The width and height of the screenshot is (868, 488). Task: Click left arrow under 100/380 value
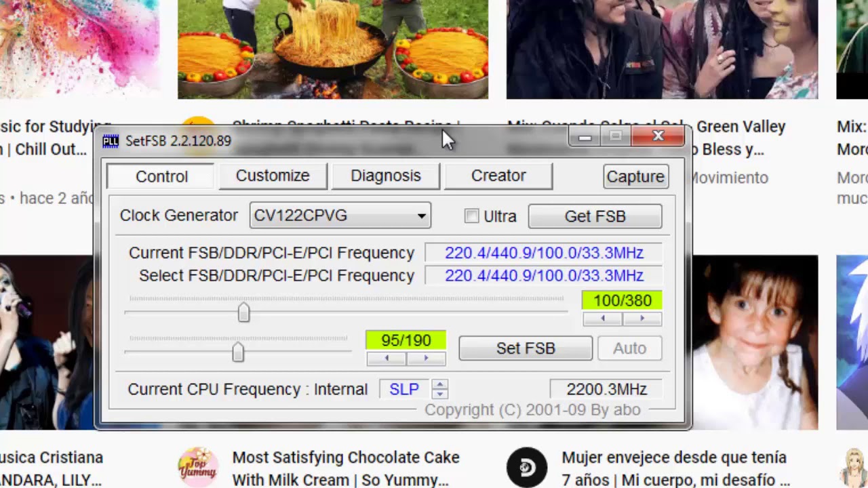pos(602,319)
